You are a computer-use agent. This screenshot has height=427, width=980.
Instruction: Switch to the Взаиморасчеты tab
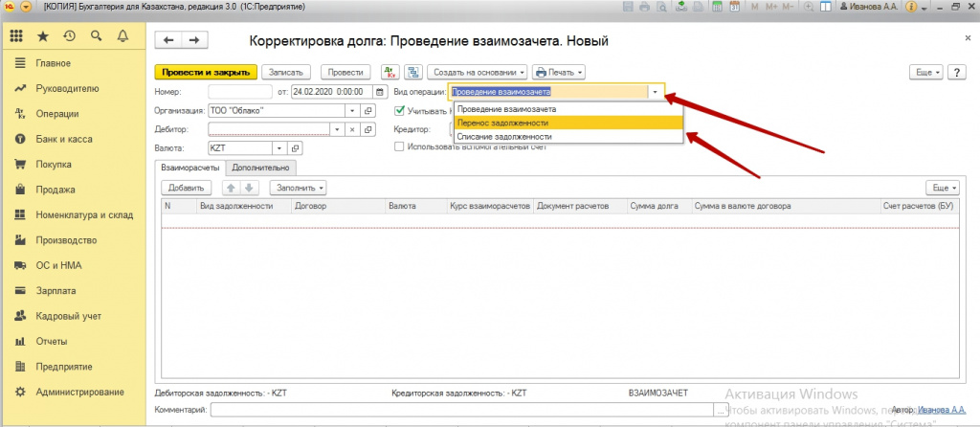190,168
